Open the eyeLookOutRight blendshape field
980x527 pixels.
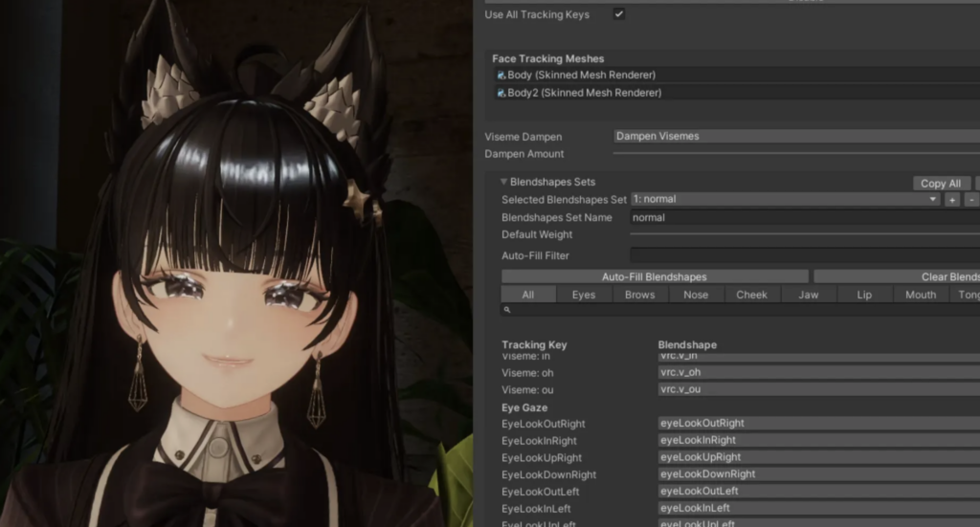819,423
